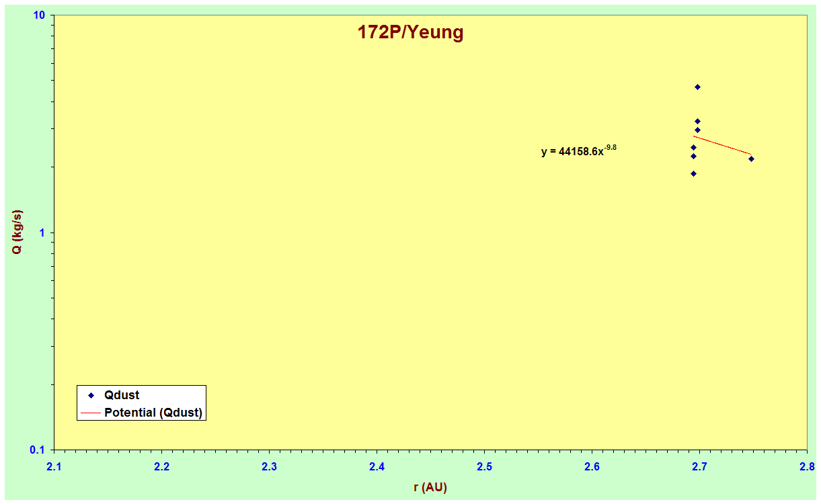Select the Qdust legend entry
The image size is (821, 504).
click(122, 395)
